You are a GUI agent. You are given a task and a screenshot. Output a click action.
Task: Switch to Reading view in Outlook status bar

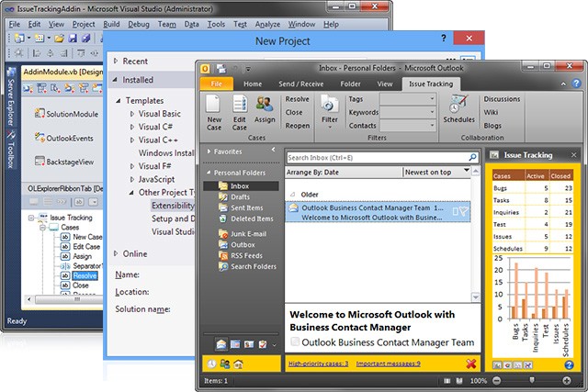pyautogui.click(x=459, y=381)
